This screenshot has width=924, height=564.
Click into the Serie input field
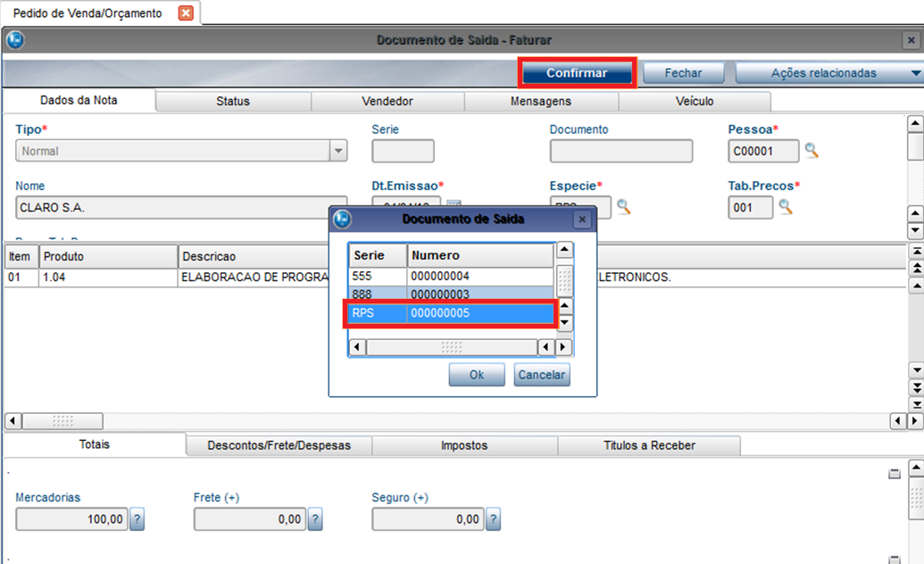tap(403, 151)
